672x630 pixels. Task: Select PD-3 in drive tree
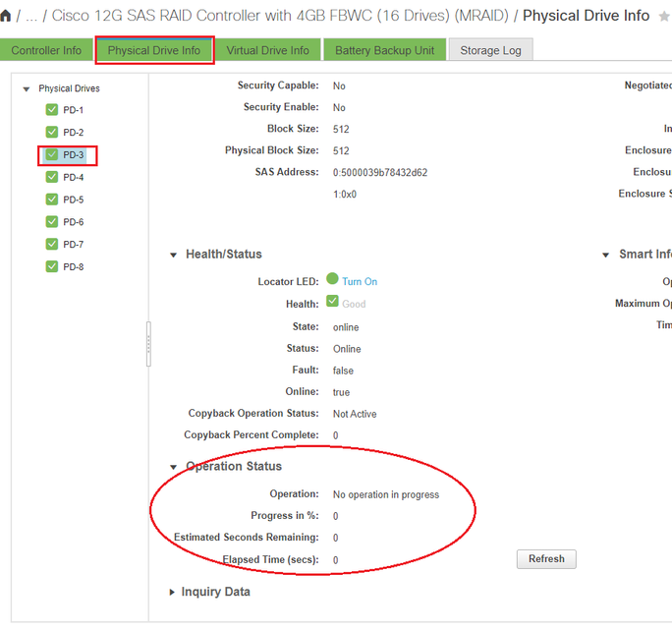pos(74,155)
